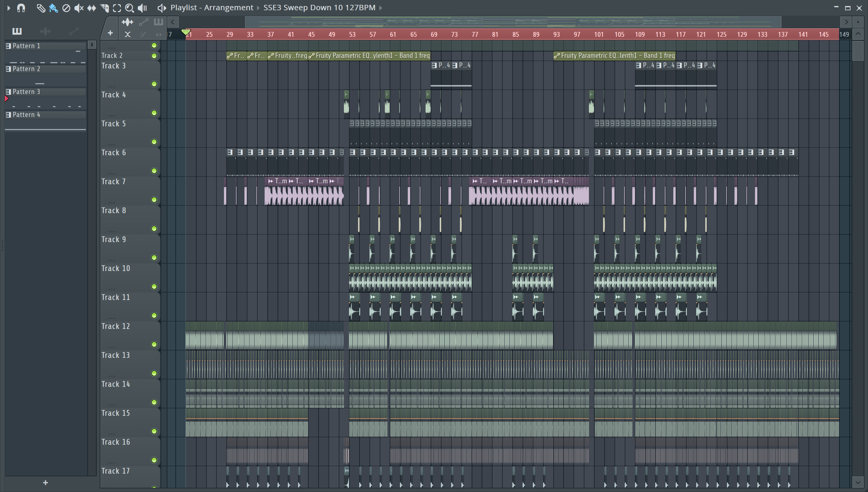
Task: Toggle the magnet snap icon
Action: pyautogui.click(x=21, y=8)
